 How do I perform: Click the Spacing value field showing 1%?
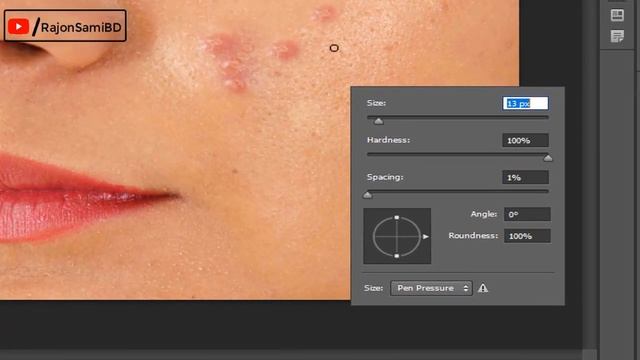pos(525,178)
